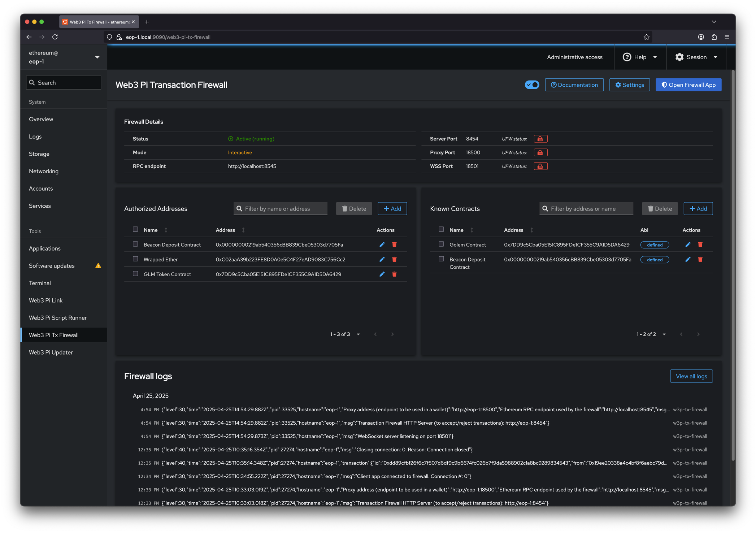Open the browser hamburger menu
The height and width of the screenshot is (533, 756).
pos(727,37)
